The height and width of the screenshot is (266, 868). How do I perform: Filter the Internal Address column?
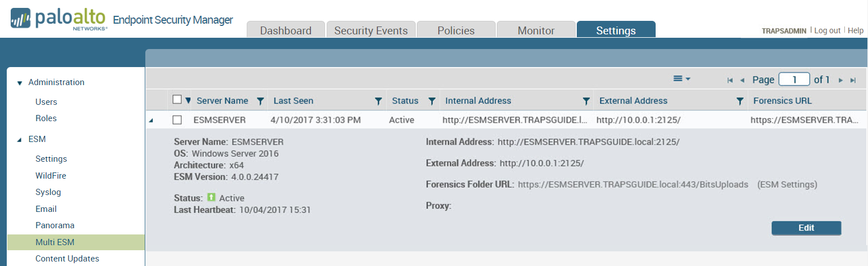point(586,101)
